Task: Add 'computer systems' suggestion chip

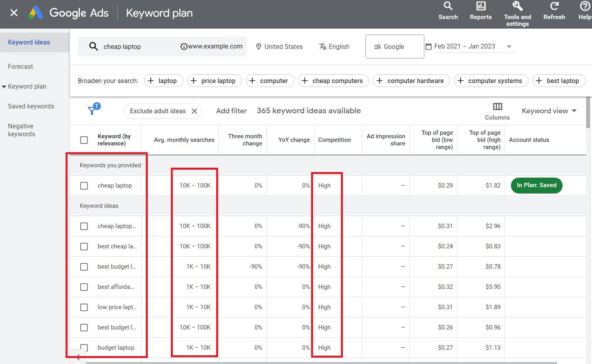Action: (x=491, y=81)
